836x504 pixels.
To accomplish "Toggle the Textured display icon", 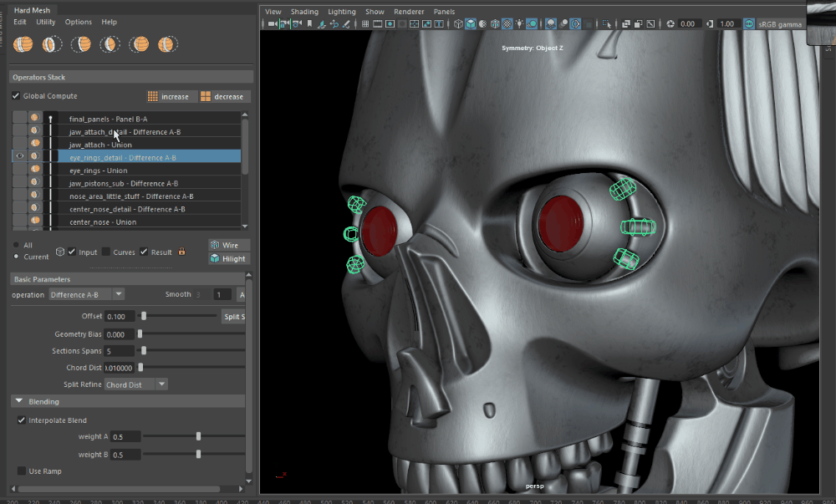I will pos(507,24).
